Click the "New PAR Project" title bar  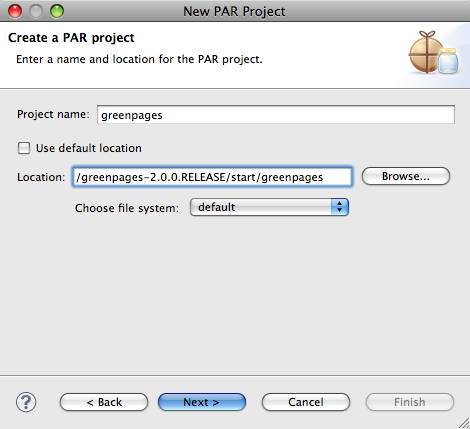tap(234, 11)
